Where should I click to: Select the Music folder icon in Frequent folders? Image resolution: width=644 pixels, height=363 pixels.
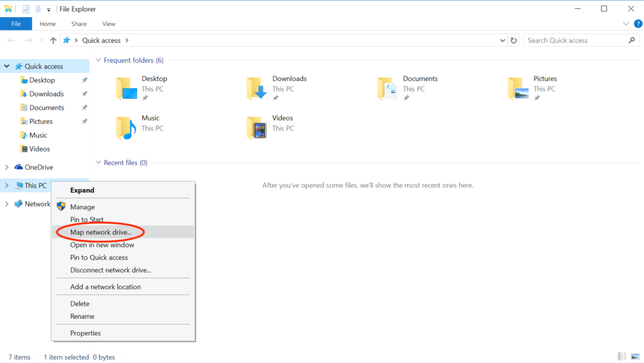pos(126,128)
